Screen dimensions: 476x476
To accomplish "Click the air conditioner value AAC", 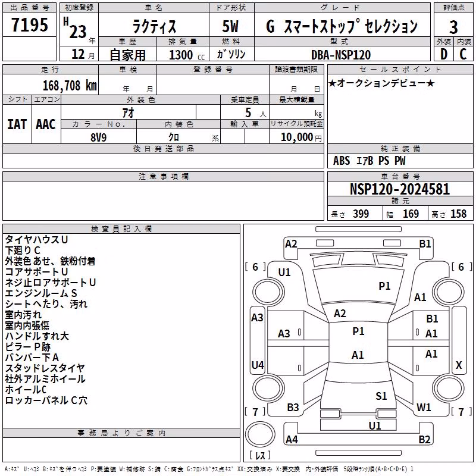I will coord(46,124).
